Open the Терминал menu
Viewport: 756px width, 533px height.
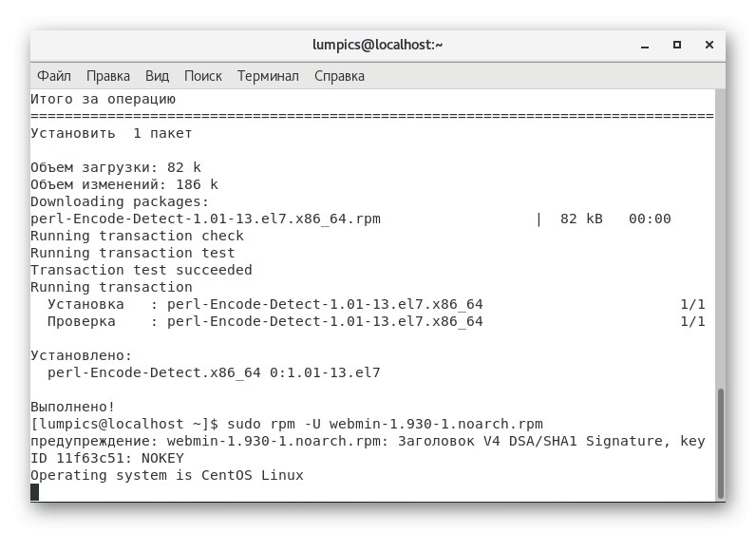[x=268, y=75]
